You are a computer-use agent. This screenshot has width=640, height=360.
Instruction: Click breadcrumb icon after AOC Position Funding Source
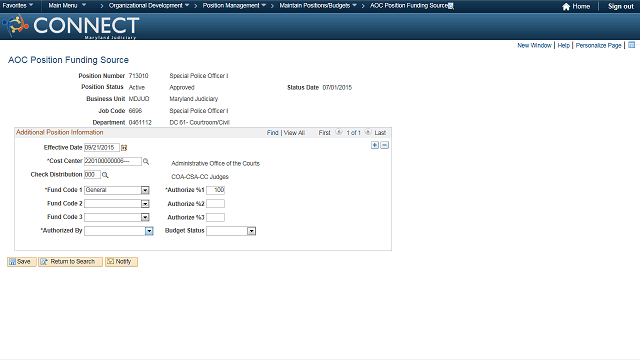(451, 6)
